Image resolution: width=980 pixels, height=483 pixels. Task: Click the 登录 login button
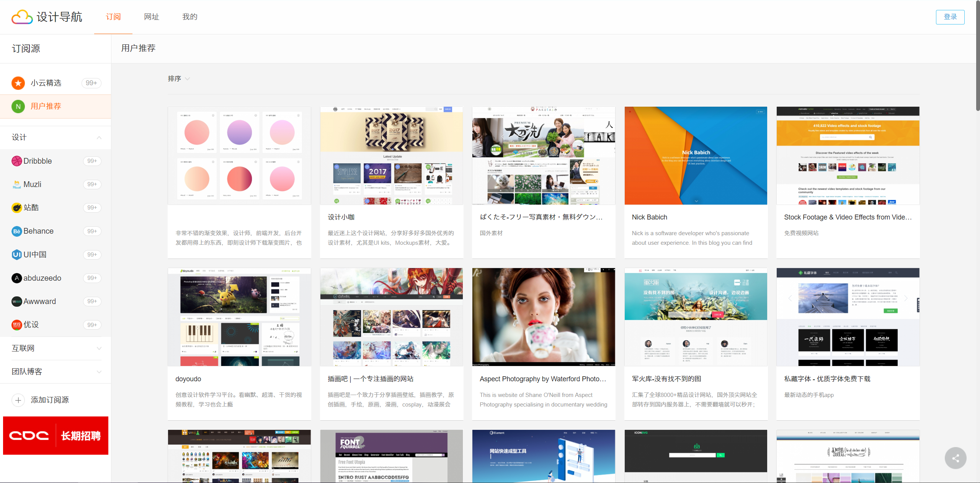(950, 17)
